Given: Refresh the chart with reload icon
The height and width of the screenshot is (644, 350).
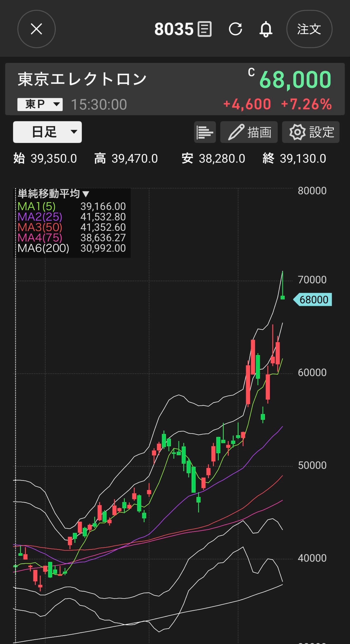Looking at the screenshot, I should click(235, 29).
